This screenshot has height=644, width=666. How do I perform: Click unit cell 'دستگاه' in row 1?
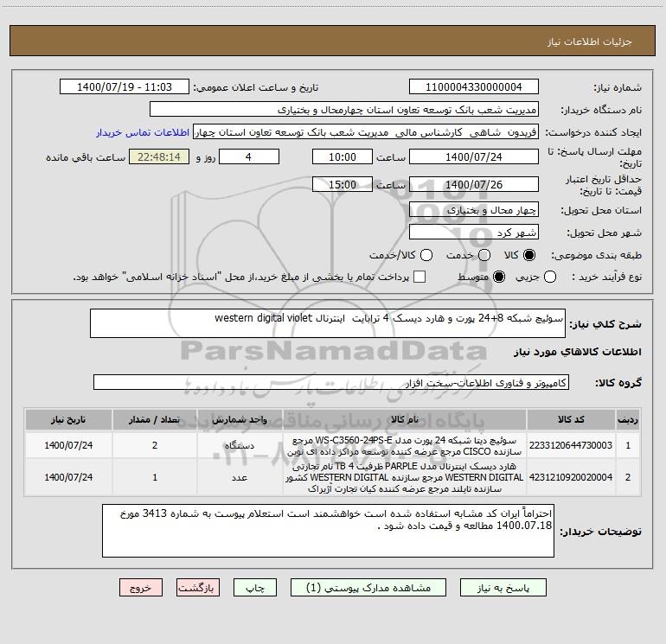240,445
